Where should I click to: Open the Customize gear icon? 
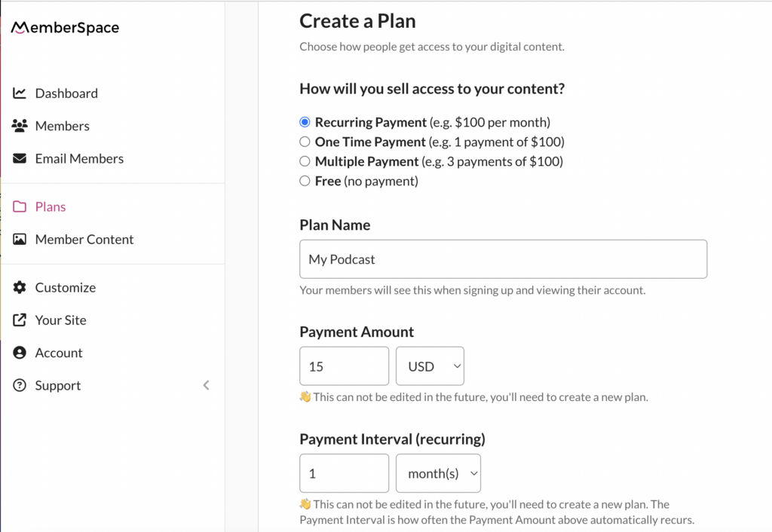click(x=21, y=287)
